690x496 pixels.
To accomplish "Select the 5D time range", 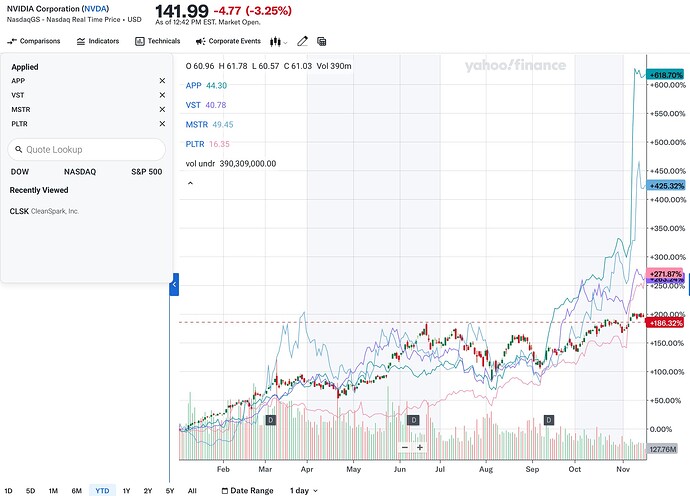I will pos(30,490).
